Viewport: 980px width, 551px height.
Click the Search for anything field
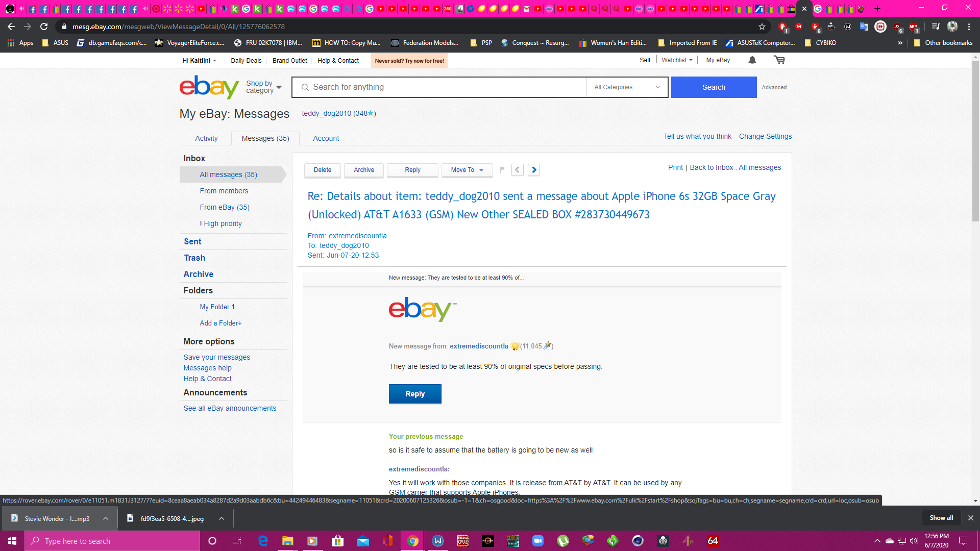(x=439, y=87)
